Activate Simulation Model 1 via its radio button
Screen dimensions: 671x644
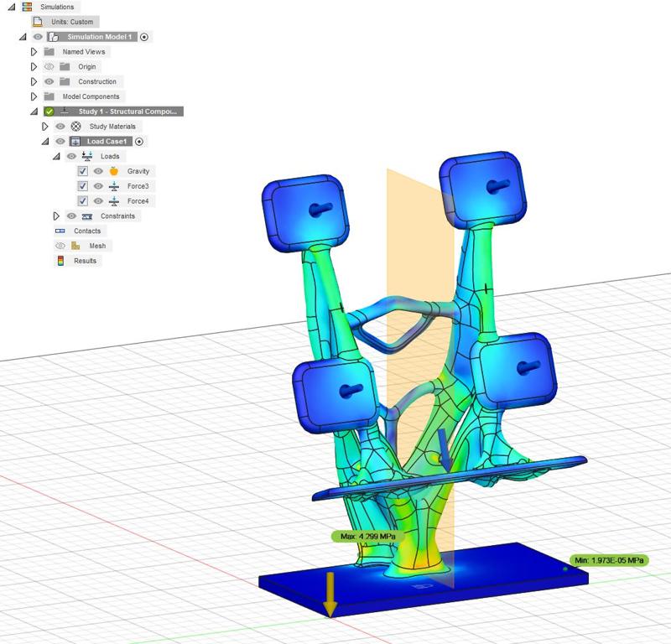coord(143,36)
